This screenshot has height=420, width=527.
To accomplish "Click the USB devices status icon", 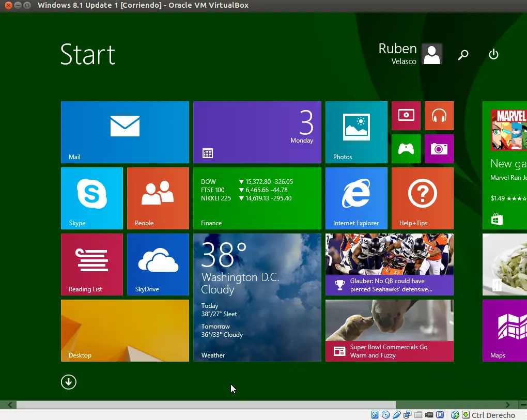I will click(397, 415).
